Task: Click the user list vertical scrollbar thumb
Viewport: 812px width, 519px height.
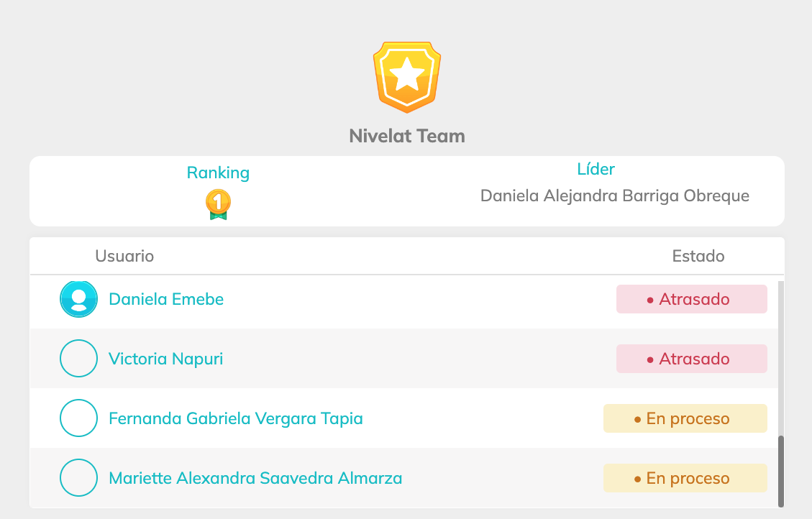Action: click(x=781, y=471)
